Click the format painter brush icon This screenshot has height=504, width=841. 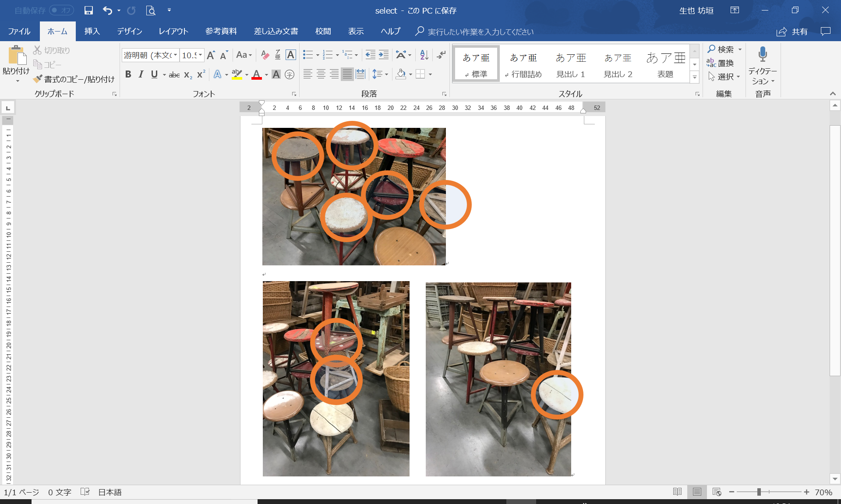pyautogui.click(x=38, y=79)
